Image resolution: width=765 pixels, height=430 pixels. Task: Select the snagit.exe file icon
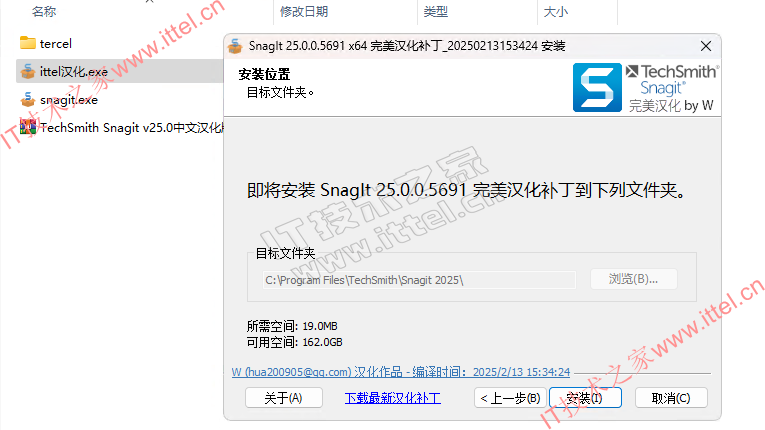[x=28, y=100]
